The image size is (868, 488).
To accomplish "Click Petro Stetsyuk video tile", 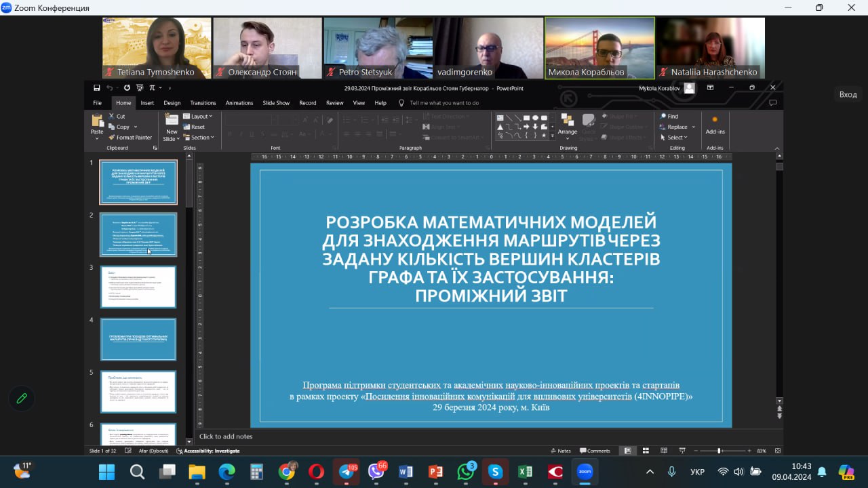I will click(x=378, y=48).
